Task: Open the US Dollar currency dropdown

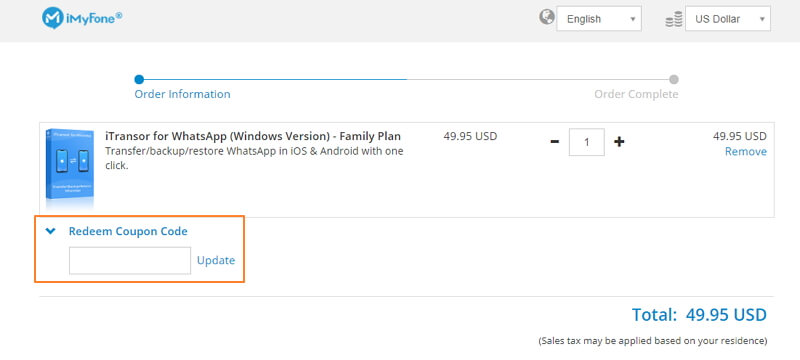Action: click(728, 19)
